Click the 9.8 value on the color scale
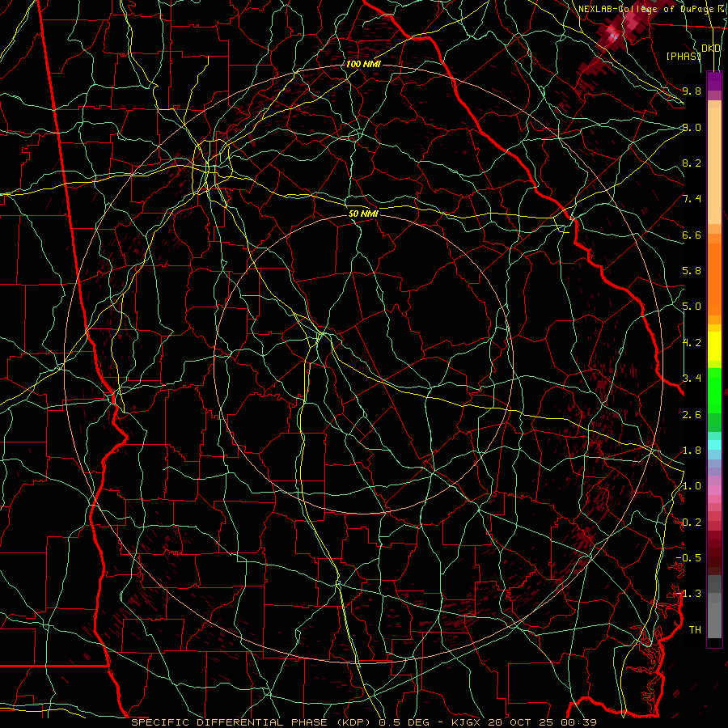This screenshot has height=728, width=728. click(692, 91)
